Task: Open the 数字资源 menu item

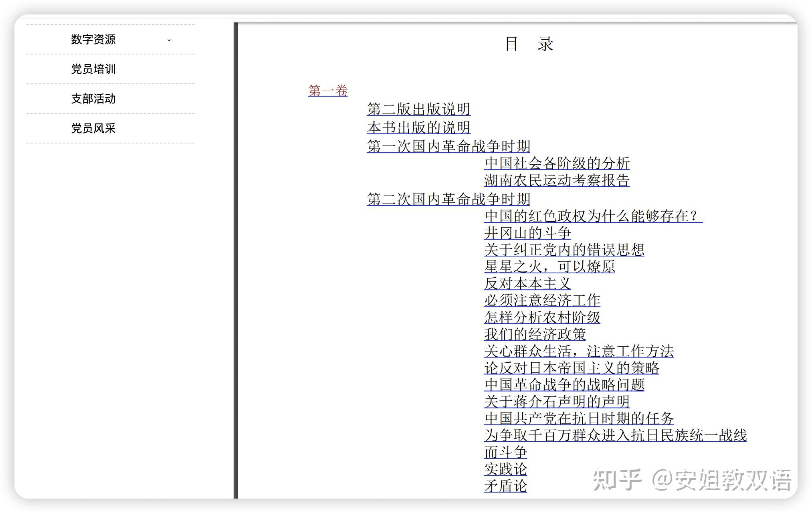Action: click(93, 39)
